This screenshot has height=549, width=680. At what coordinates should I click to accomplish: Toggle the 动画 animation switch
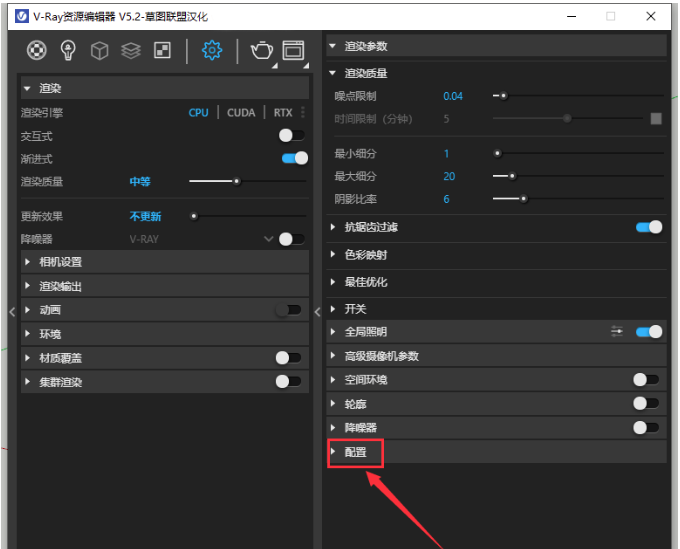(x=288, y=310)
